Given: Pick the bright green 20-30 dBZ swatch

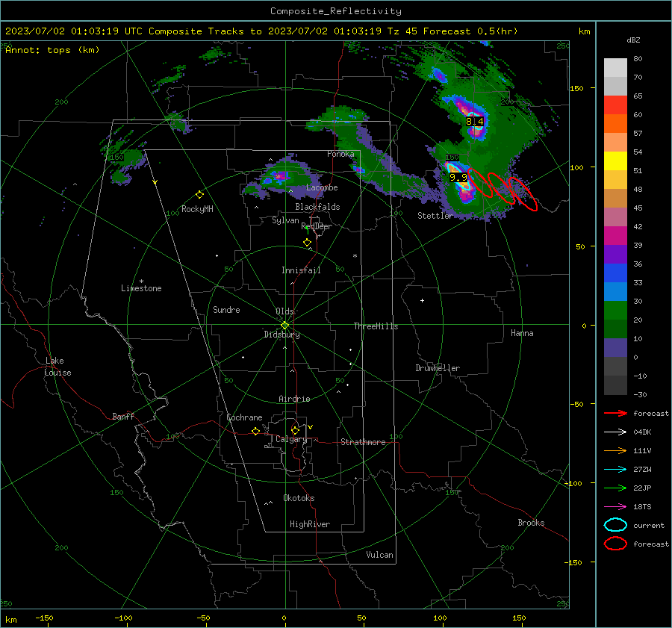Looking at the screenshot, I should point(615,311).
